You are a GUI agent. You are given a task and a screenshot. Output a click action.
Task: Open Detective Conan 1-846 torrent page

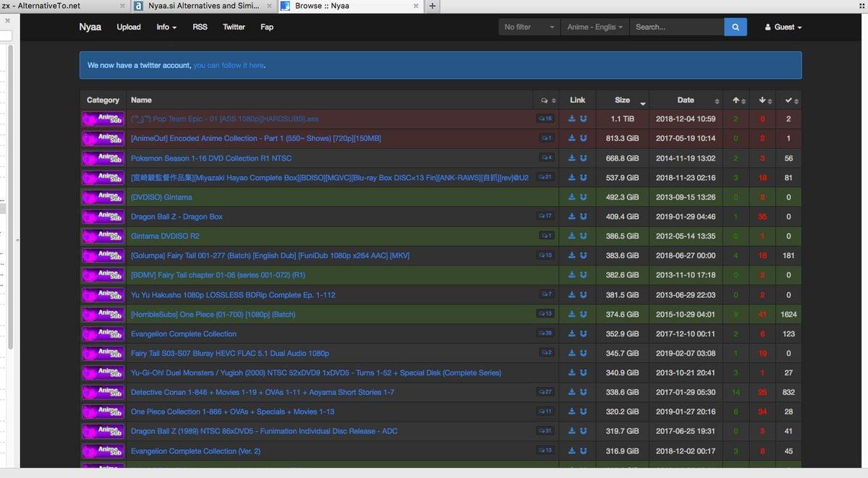(263, 392)
